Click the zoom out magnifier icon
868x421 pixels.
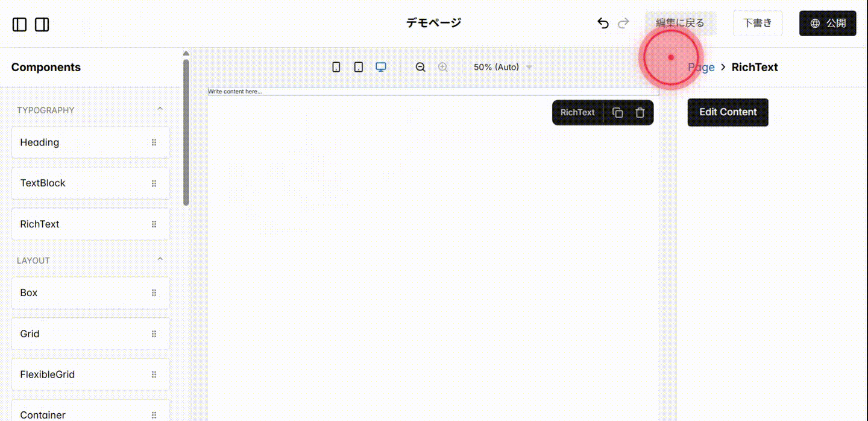coord(420,66)
